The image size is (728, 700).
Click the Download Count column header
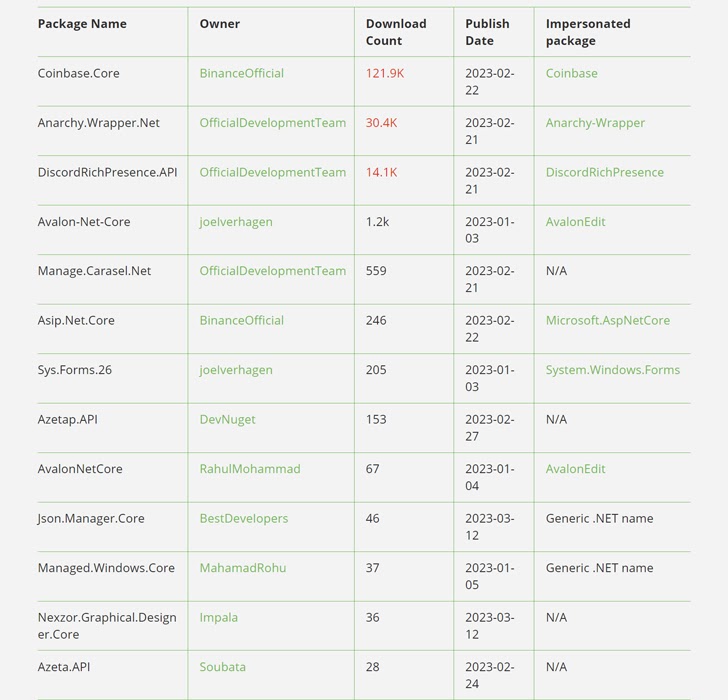point(396,32)
